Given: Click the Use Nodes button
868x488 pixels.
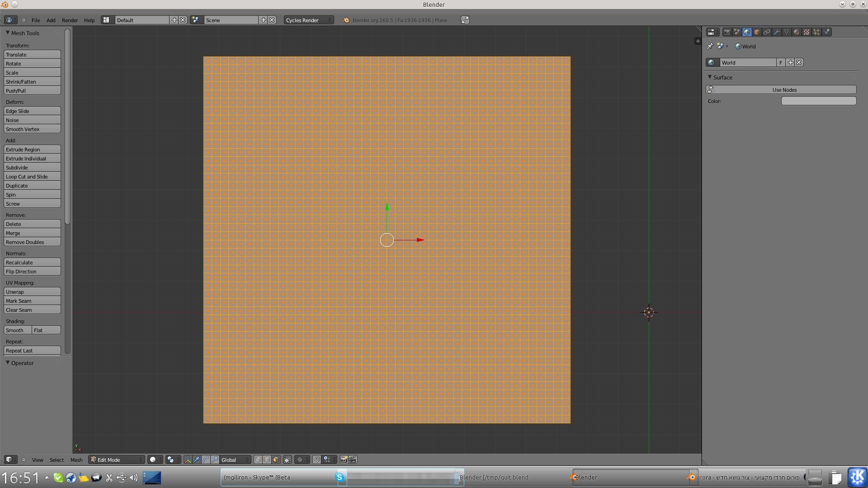Looking at the screenshot, I should [784, 89].
